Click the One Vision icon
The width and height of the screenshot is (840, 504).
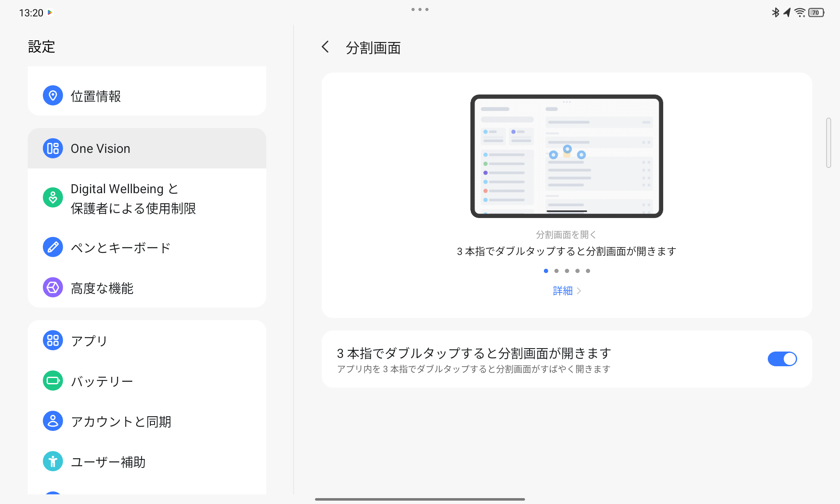pyautogui.click(x=53, y=148)
